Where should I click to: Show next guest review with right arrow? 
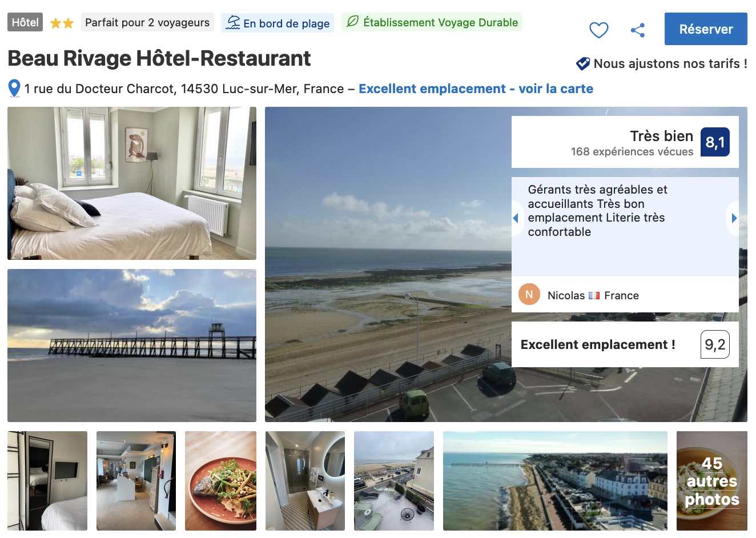click(x=734, y=218)
